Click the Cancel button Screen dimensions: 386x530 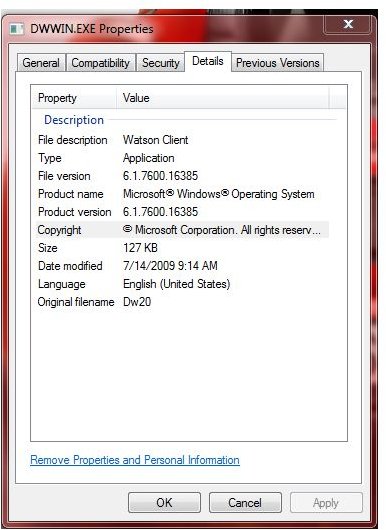(245, 503)
